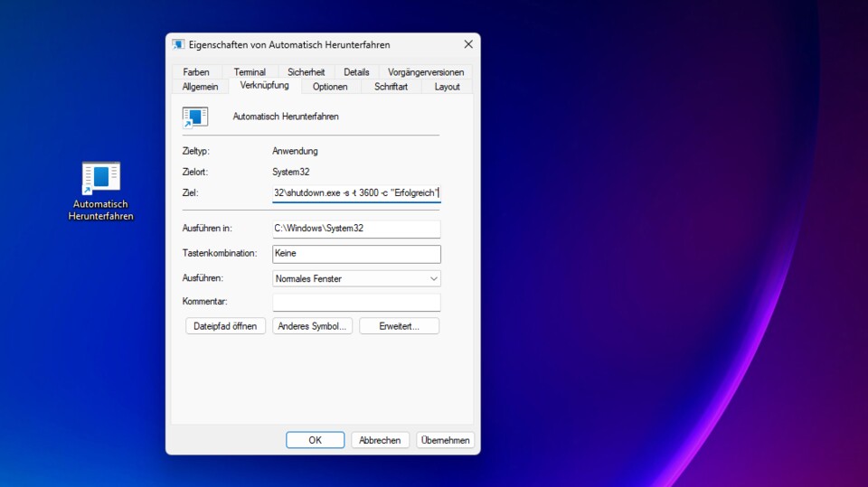The width and height of the screenshot is (868, 487).
Task: View the Vorgängerversionen tab
Action: pyautogui.click(x=425, y=72)
